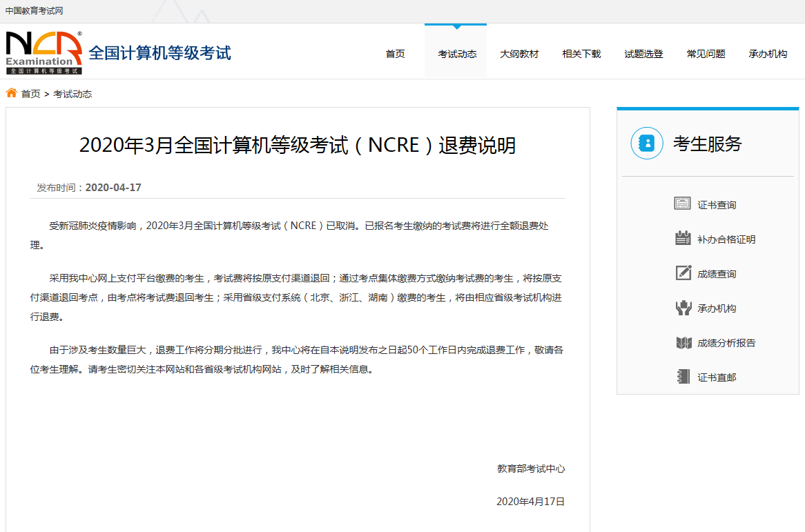Go to 大纲教材 menu item
The image size is (805, 532).
[519, 54]
